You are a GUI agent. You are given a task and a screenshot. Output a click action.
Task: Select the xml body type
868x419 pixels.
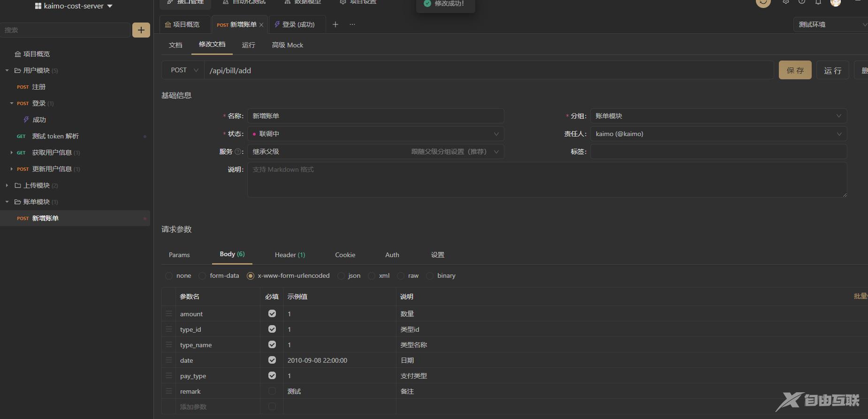tap(372, 276)
